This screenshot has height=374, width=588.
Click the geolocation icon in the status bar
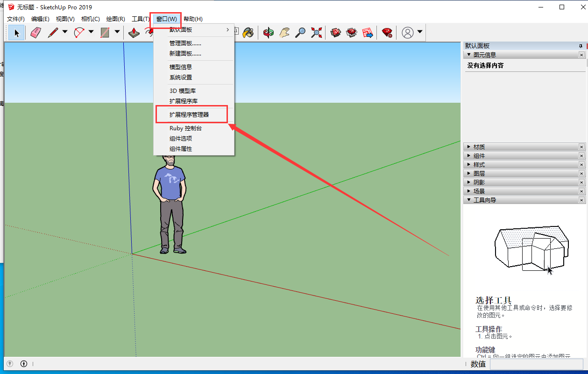click(x=10, y=364)
